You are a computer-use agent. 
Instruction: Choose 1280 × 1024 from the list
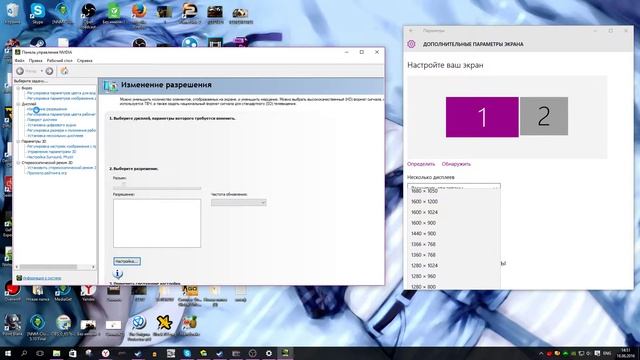pos(454,265)
